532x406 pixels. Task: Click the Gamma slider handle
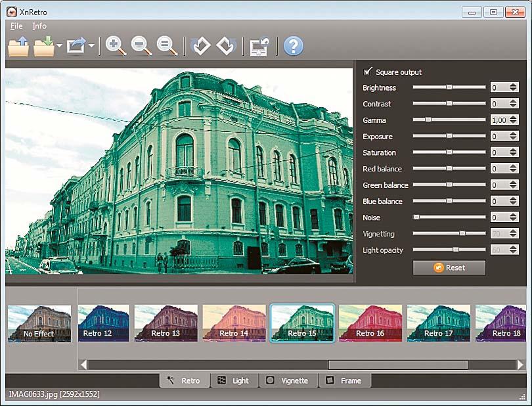(428, 120)
